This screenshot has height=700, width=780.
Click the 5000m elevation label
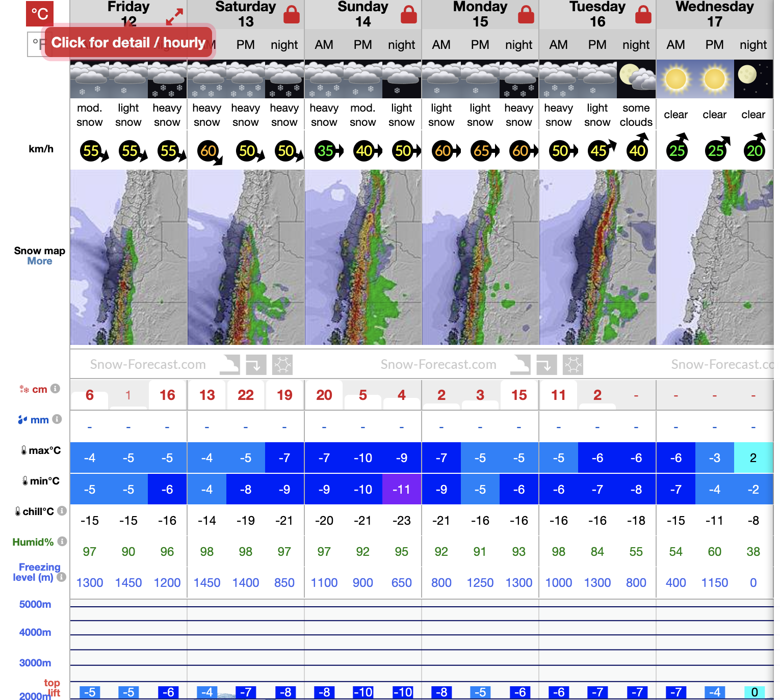[x=35, y=605]
